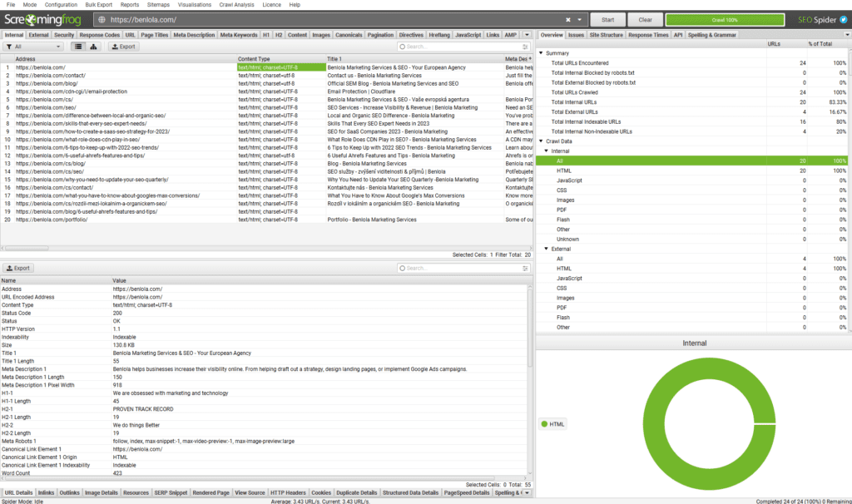Show more main tabs via overflow arrow
852x504 pixels.
tap(527, 35)
